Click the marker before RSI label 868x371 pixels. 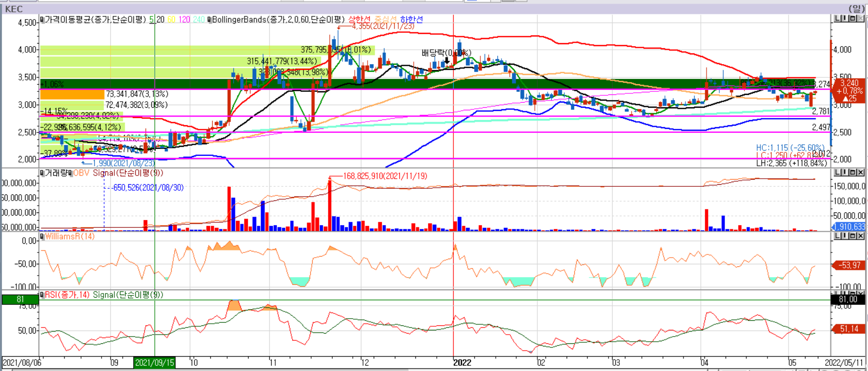(x=42, y=295)
